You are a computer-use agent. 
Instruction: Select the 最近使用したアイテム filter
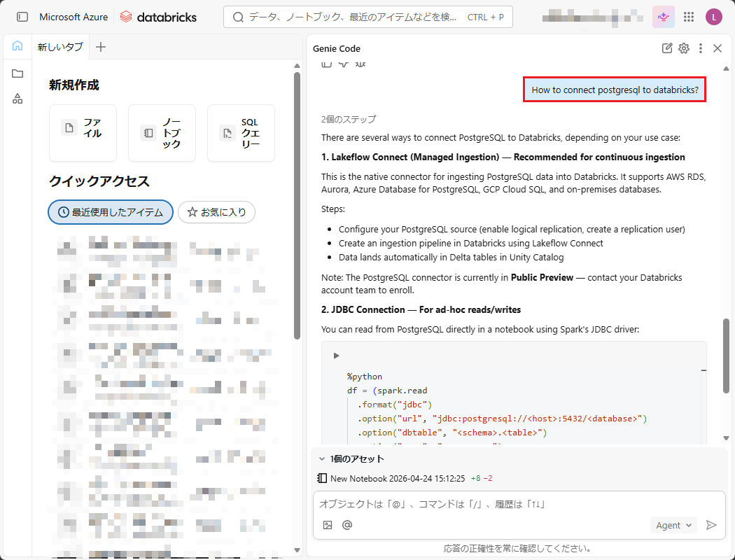tap(111, 212)
